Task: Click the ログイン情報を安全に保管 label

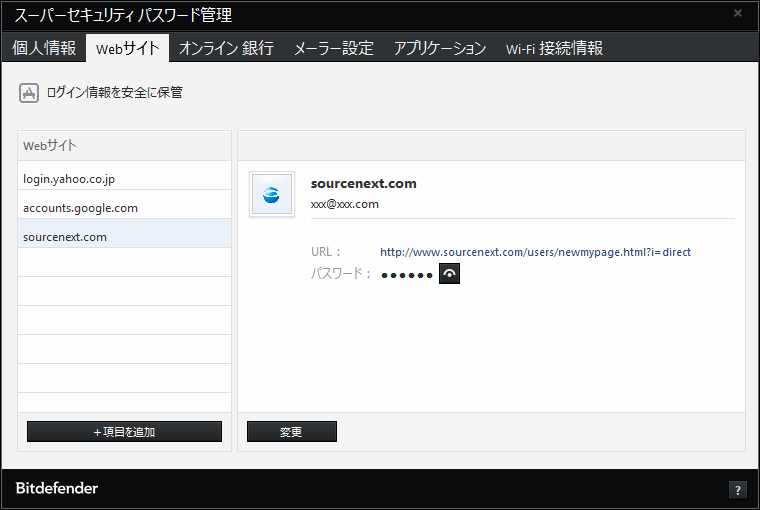Action: (x=114, y=93)
